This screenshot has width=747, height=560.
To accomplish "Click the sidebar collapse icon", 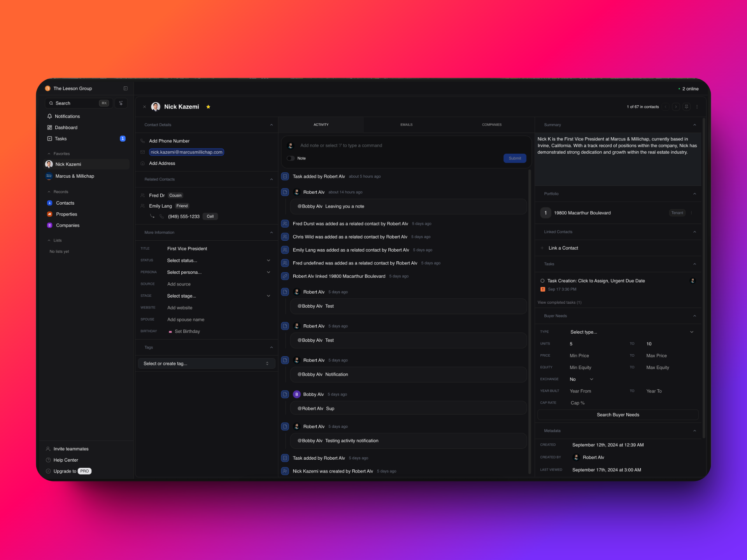I will pyautogui.click(x=125, y=88).
